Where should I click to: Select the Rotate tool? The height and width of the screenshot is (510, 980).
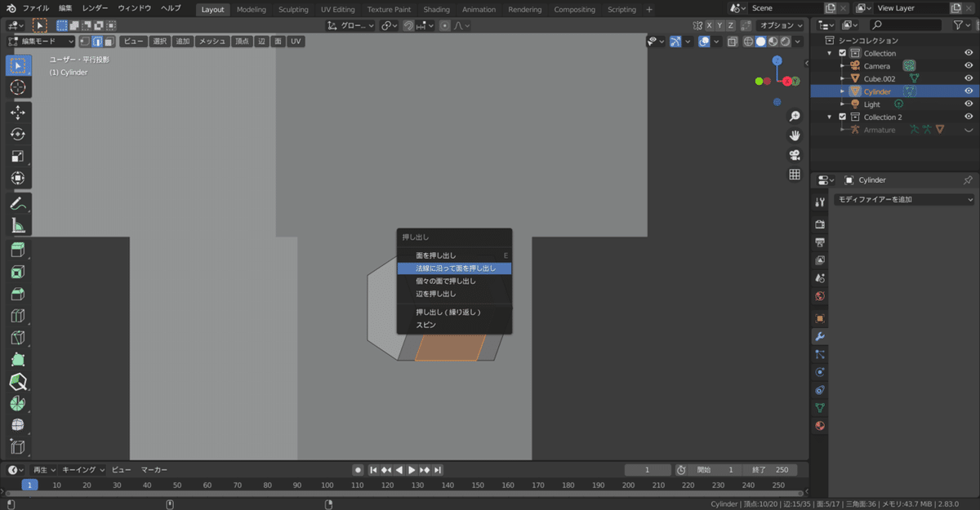(x=18, y=134)
